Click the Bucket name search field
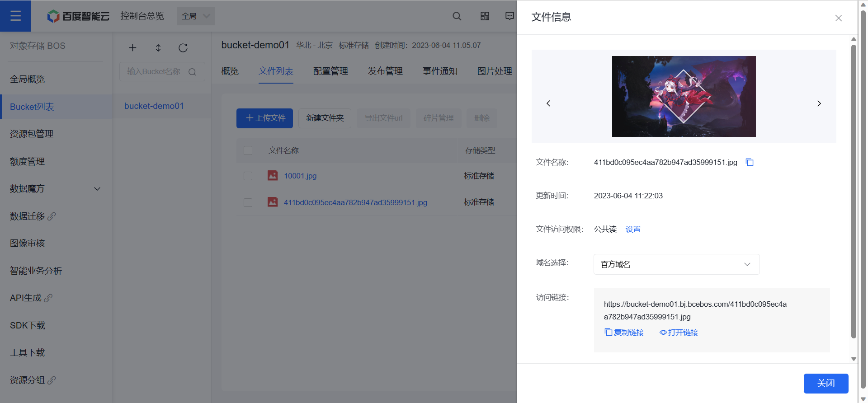Viewport: 868px width, 403px height. point(156,72)
